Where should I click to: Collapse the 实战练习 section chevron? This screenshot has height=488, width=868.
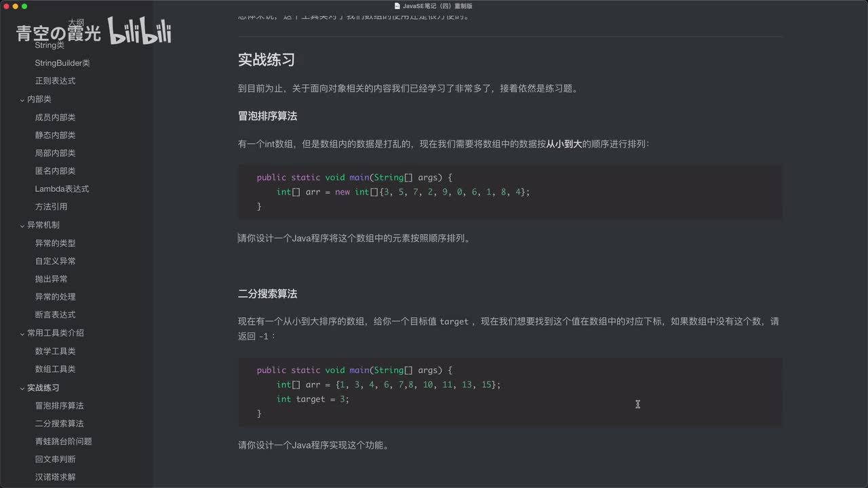coord(22,388)
